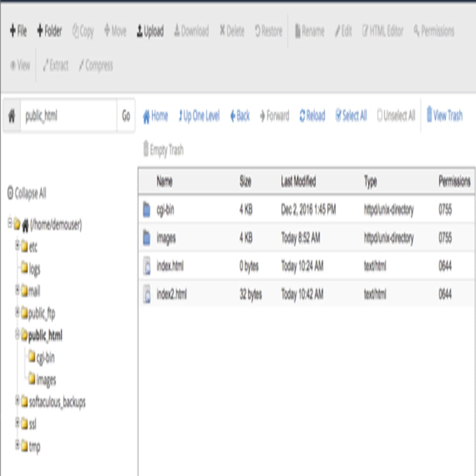Screen dimensions: 476x476
Task: Open the Permissions tool
Action: [x=434, y=31]
